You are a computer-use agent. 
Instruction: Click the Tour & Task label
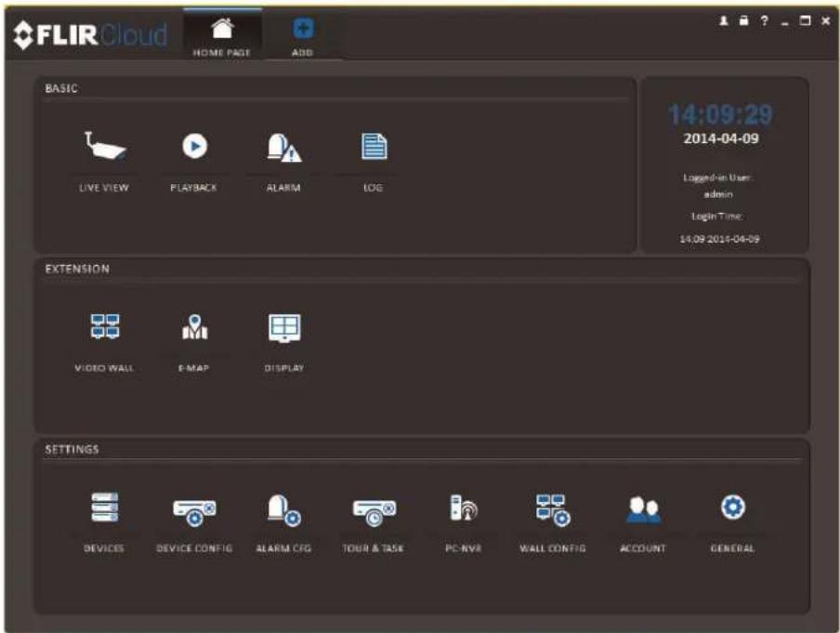click(x=374, y=548)
